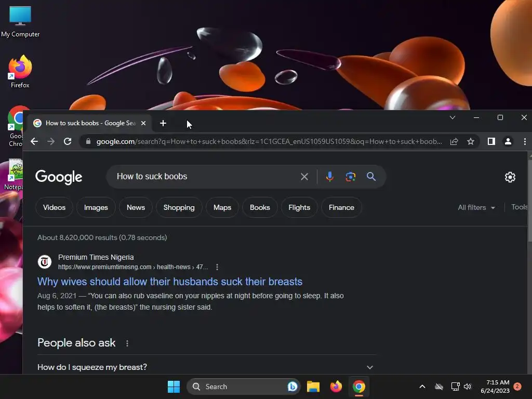The width and height of the screenshot is (532, 399).
Task: Open the notification badge showing 2
Action: point(517,387)
